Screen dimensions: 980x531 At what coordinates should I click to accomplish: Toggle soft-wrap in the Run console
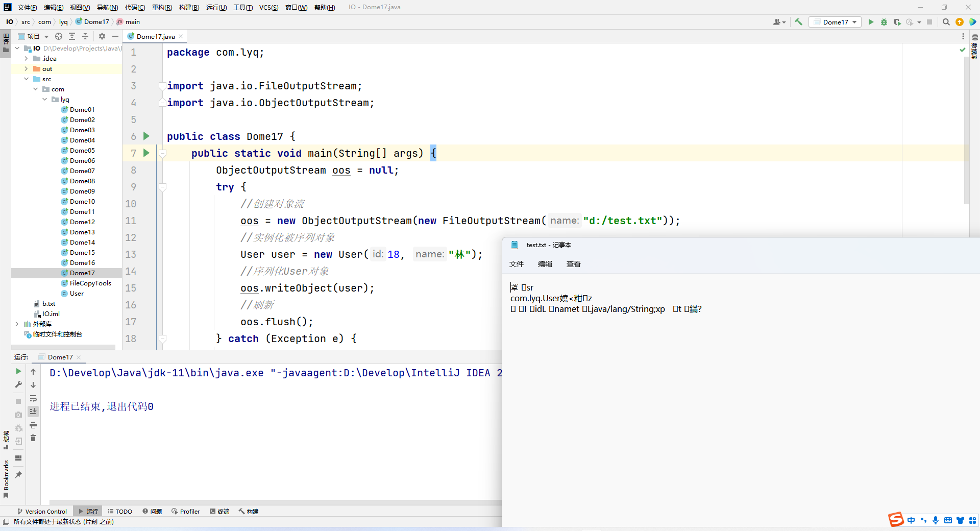coord(33,398)
